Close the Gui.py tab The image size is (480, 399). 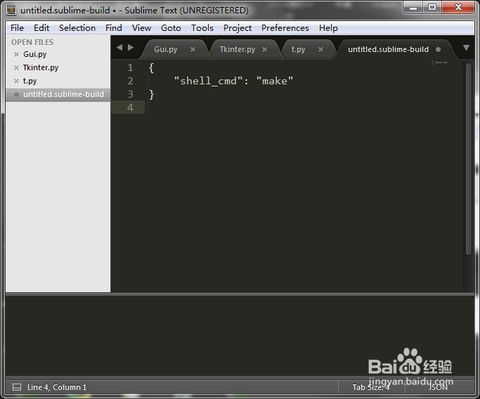coord(193,49)
